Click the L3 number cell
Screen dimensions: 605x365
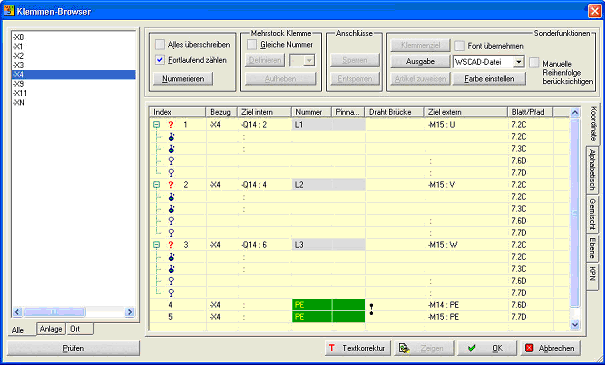pyautogui.click(x=311, y=245)
